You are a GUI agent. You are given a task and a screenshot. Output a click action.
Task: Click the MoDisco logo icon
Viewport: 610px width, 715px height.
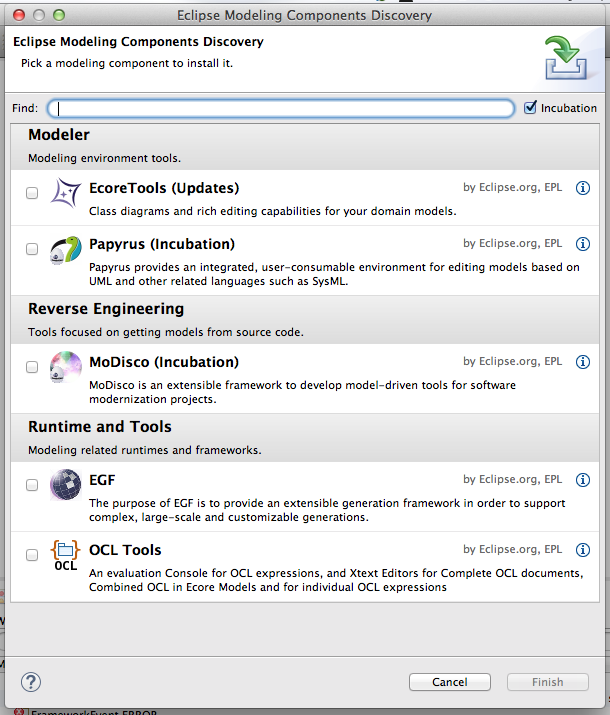(65, 367)
